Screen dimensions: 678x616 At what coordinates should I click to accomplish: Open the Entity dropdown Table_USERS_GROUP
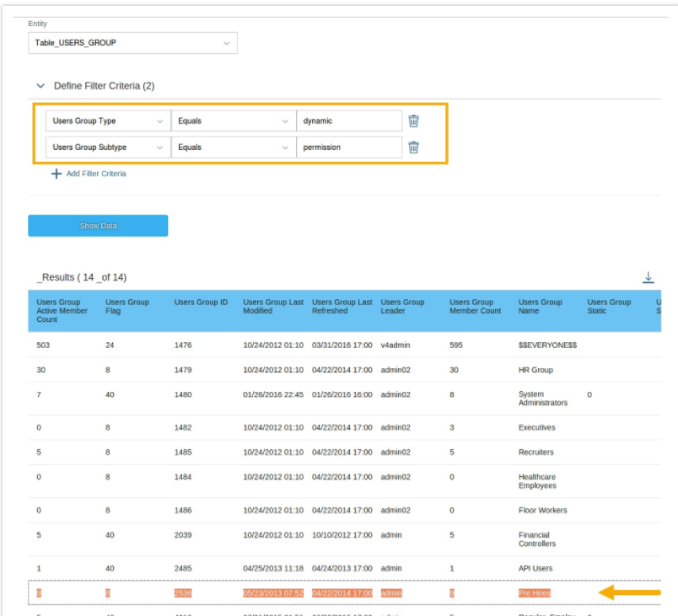click(x=132, y=43)
